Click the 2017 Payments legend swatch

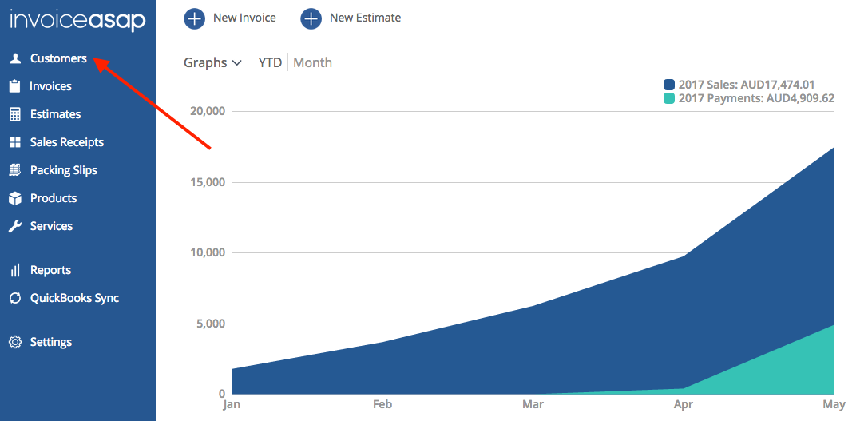(x=669, y=98)
